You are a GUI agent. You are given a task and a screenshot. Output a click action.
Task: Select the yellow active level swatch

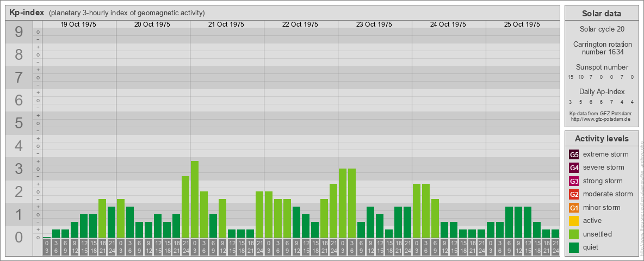pyautogui.click(x=574, y=221)
